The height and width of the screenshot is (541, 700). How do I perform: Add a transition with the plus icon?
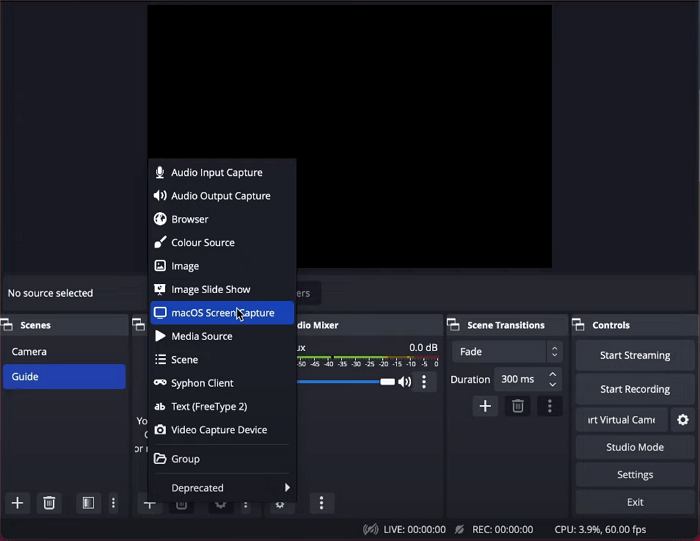485,406
